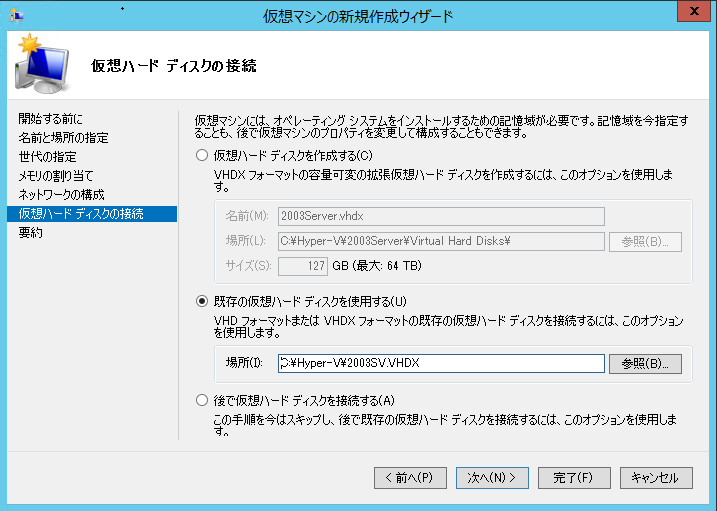
Task: Choose 後で仮想ハード ディスクを接続する option
Action: (x=202, y=401)
